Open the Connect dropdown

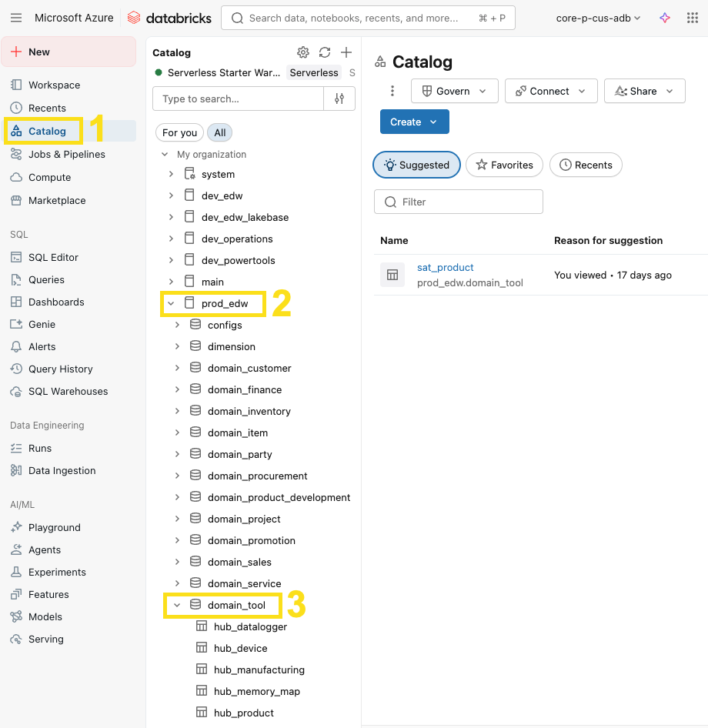551,91
